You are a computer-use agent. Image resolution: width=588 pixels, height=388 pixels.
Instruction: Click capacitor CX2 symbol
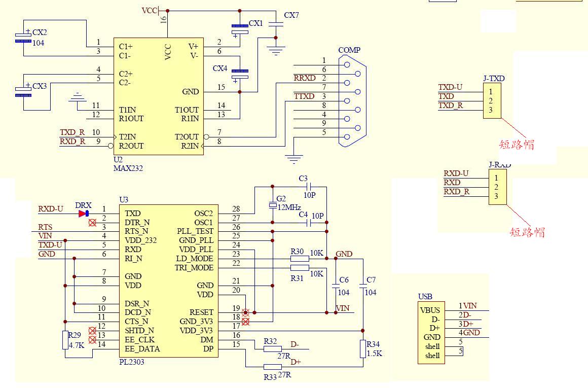coord(23,38)
